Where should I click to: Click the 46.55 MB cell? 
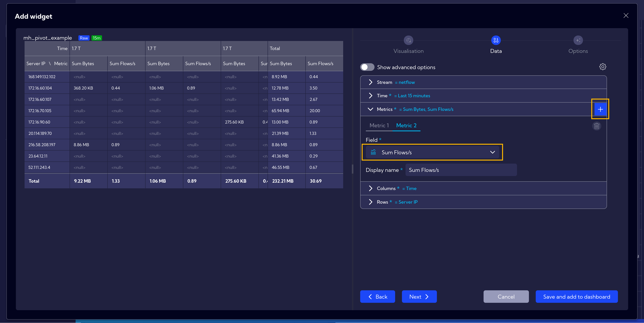(286, 167)
